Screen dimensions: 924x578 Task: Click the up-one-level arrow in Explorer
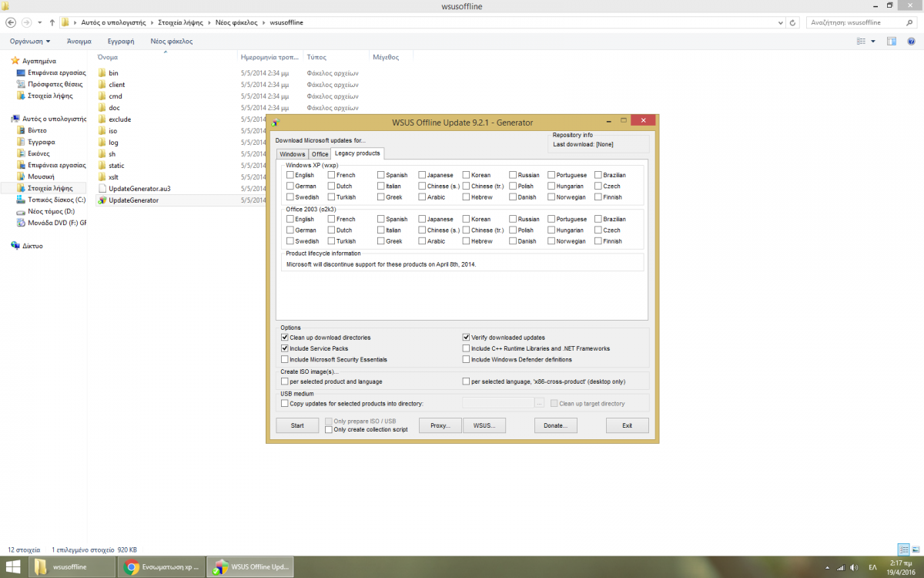pyautogui.click(x=52, y=22)
